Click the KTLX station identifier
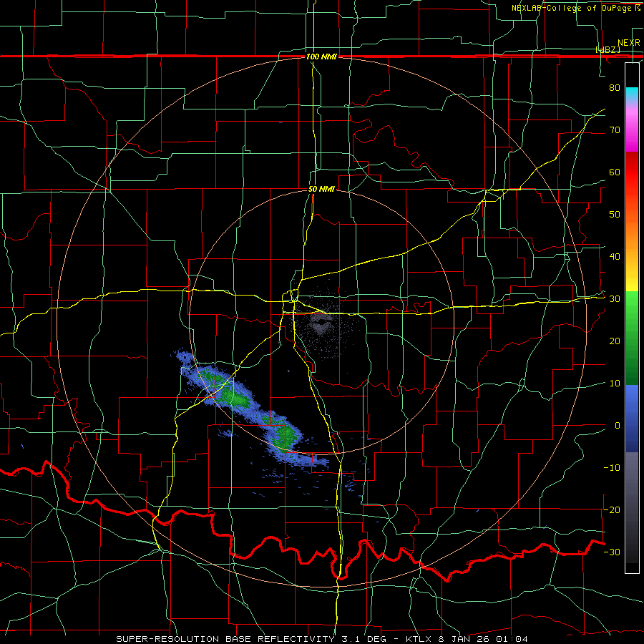Viewport: 644px width, 644px height. point(420,639)
